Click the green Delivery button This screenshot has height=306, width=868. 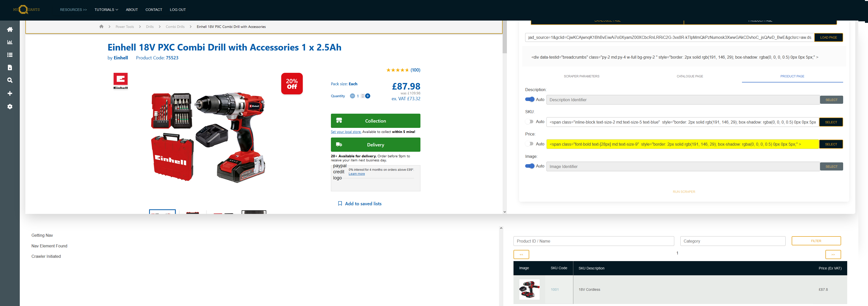(375, 145)
